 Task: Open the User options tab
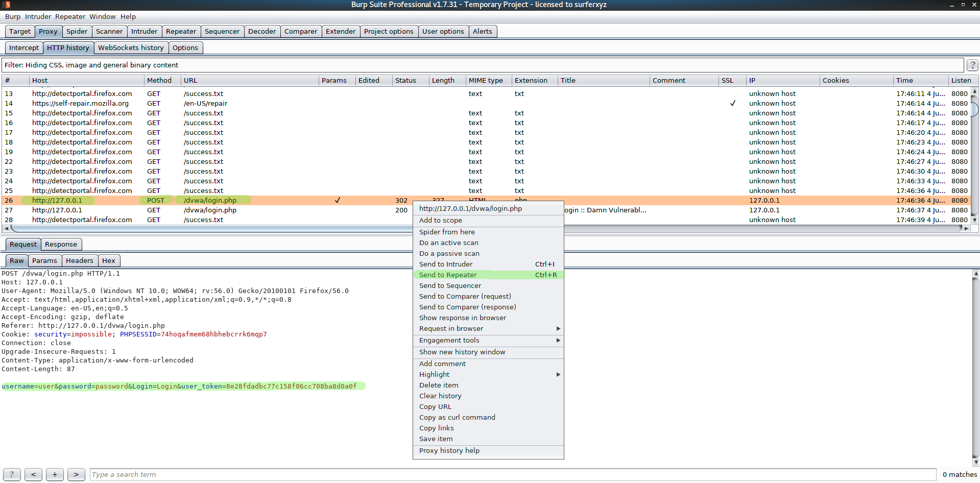click(x=443, y=31)
